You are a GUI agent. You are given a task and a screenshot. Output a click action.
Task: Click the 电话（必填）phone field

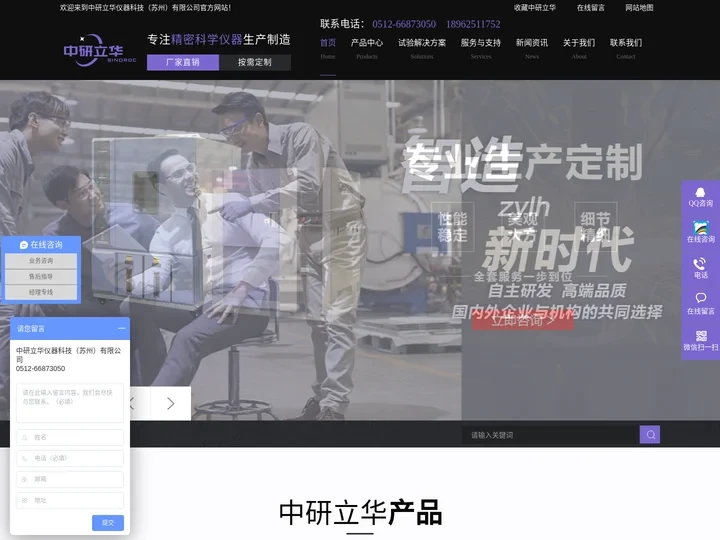(70, 458)
